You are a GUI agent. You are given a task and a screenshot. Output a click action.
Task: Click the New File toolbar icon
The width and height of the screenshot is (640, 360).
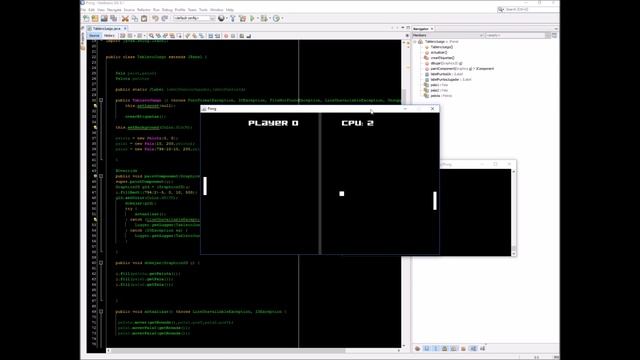(x=86, y=18)
